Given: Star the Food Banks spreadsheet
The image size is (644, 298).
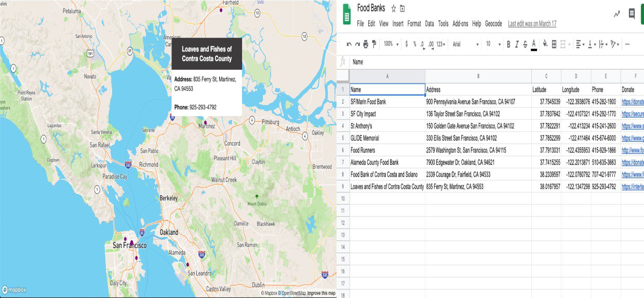Looking at the screenshot, I should pos(394,9).
